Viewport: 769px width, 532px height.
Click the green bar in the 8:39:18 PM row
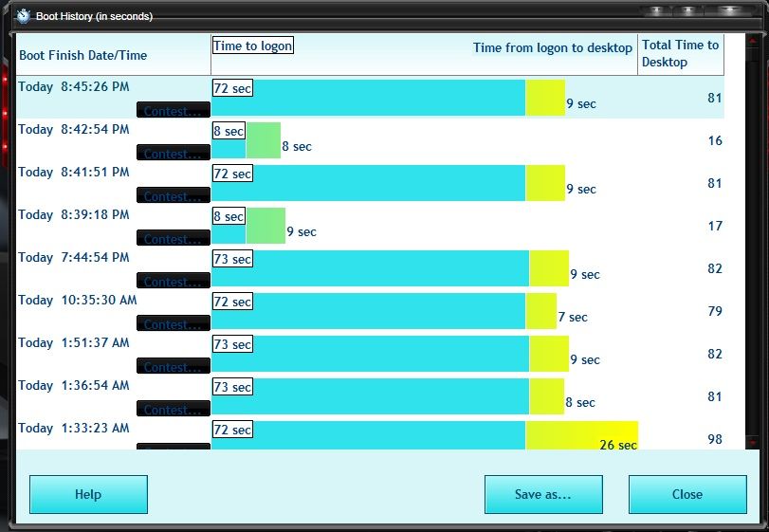(265, 226)
